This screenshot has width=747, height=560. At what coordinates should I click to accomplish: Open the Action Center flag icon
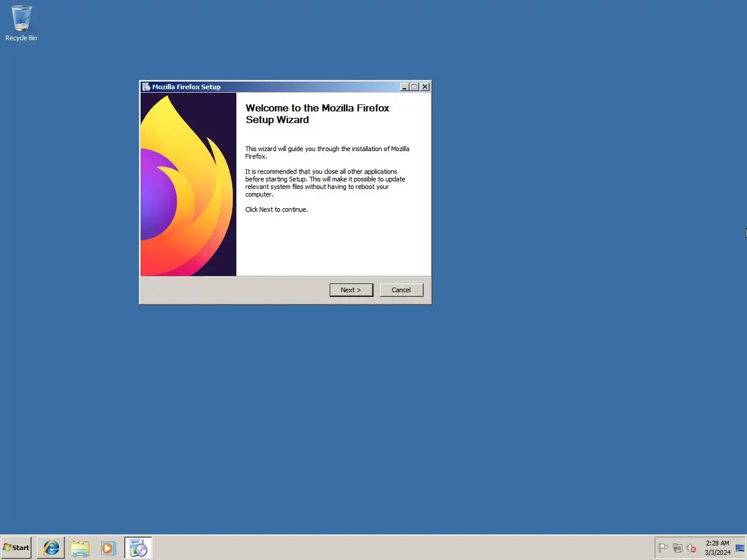coord(663,548)
